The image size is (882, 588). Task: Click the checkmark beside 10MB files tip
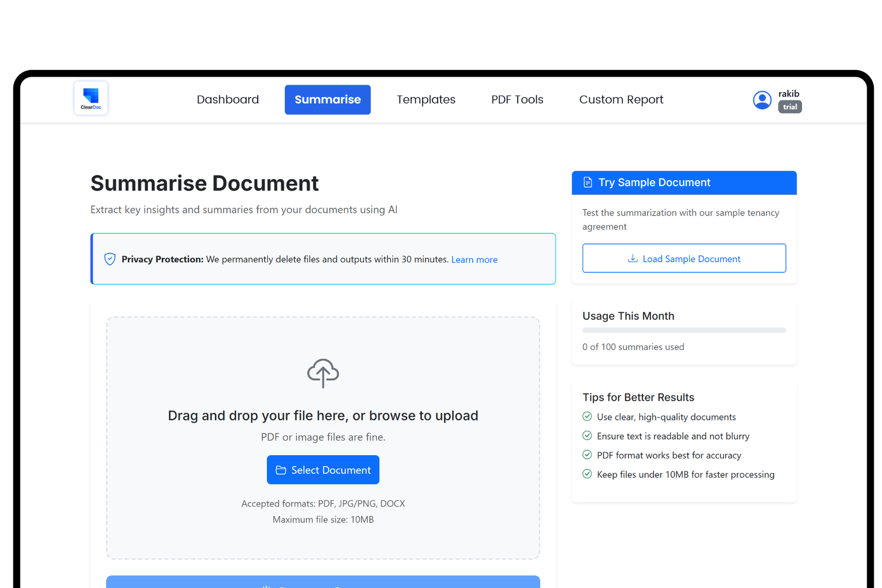coord(587,474)
